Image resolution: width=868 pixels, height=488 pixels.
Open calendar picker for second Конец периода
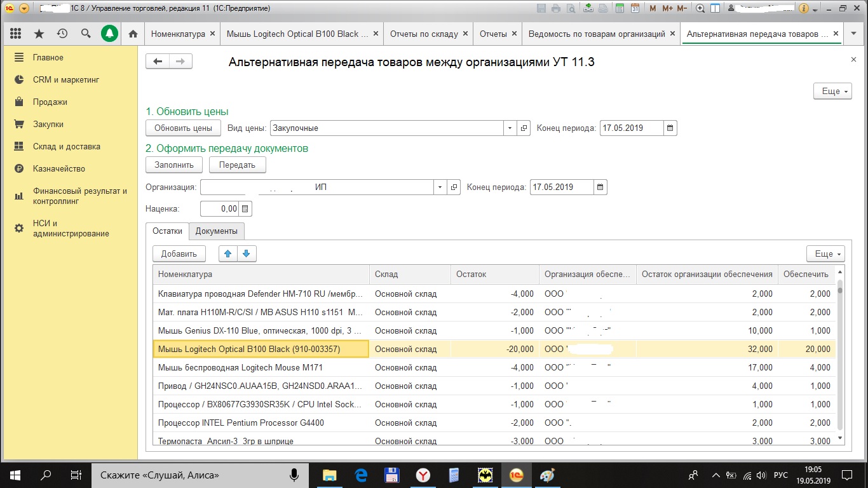click(x=600, y=187)
